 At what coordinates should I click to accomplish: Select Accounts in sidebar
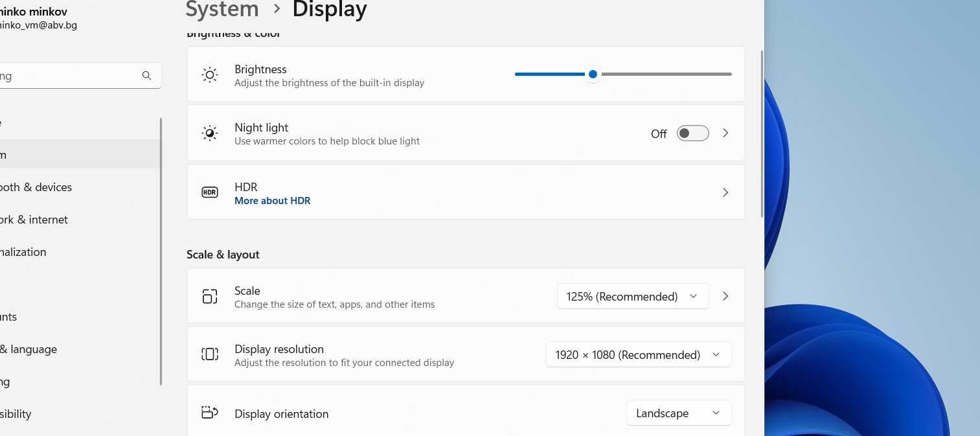click(8, 317)
